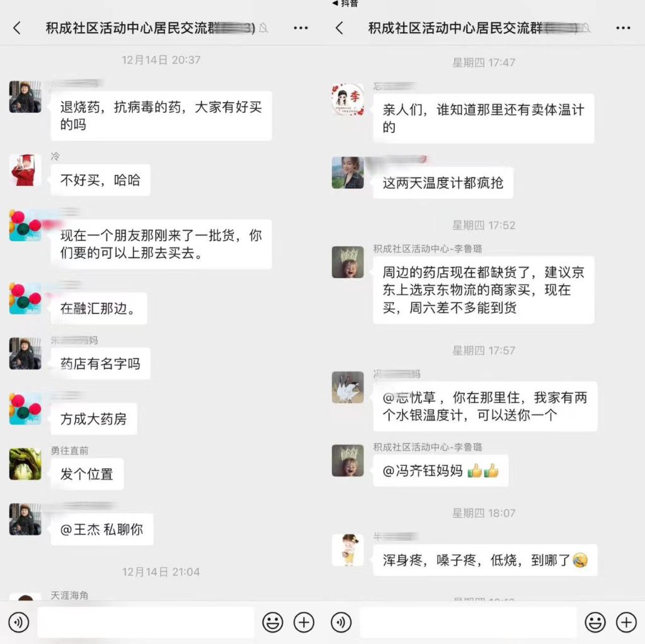Click the right chat message input field
This screenshot has height=644, width=645.
468,622
